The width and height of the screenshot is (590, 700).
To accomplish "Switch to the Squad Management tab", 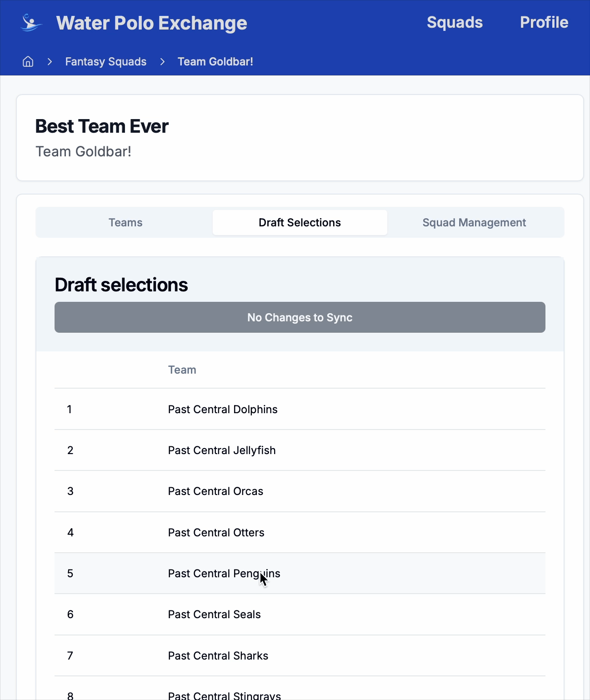I will [474, 222].
